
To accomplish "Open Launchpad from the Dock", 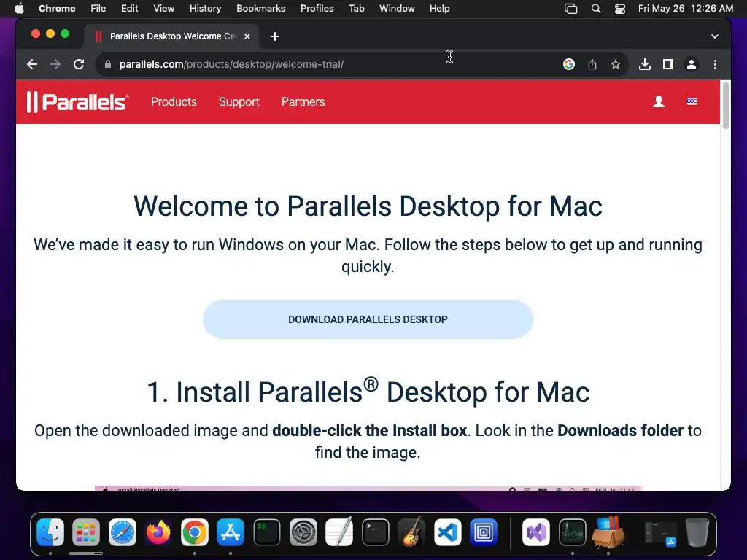I will [86, 532].
